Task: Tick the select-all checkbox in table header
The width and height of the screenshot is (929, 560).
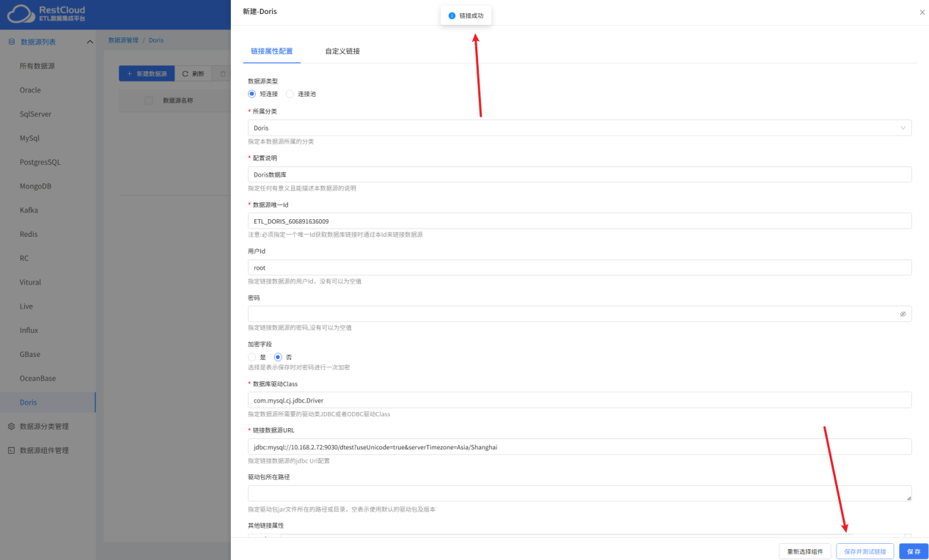Action: coord(149,100)
